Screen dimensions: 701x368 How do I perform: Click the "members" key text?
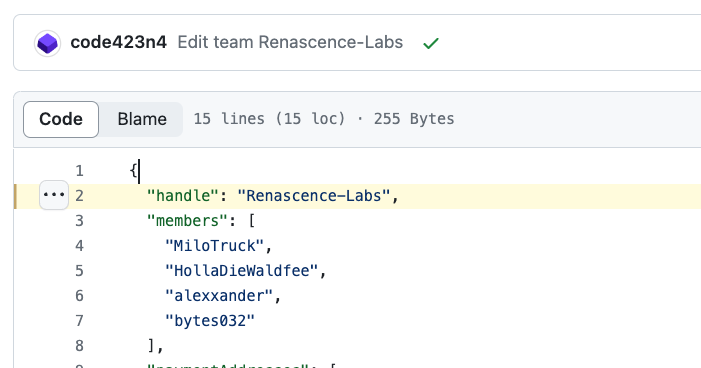(x=187, y=221)
